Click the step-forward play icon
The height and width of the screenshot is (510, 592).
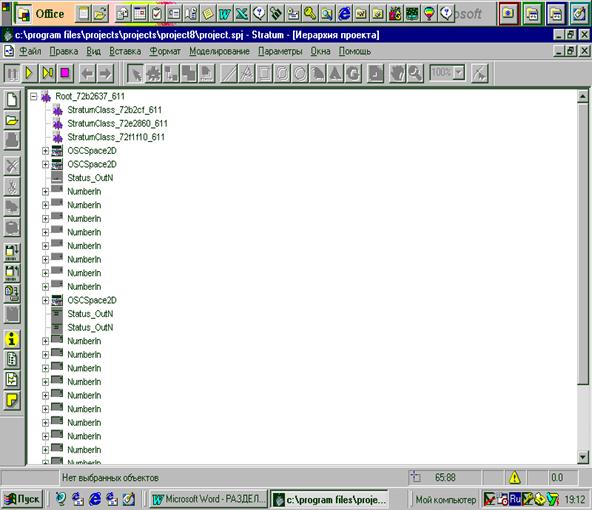click(48, 73)
